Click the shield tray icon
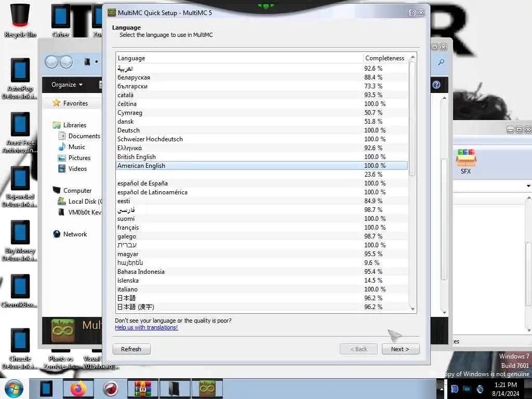 tap(455, 389)
